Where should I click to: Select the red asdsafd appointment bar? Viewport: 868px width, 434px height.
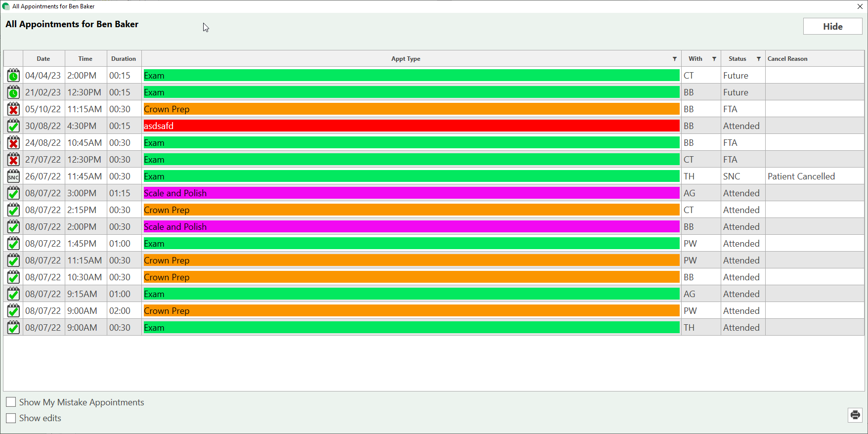pos(411,126)
